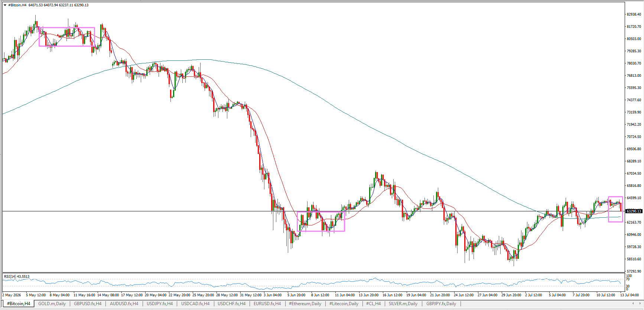The image size is (644, 310).
Task: Select the GBPUSD.fx,H4 tab
Action: (x=88, y=304)
